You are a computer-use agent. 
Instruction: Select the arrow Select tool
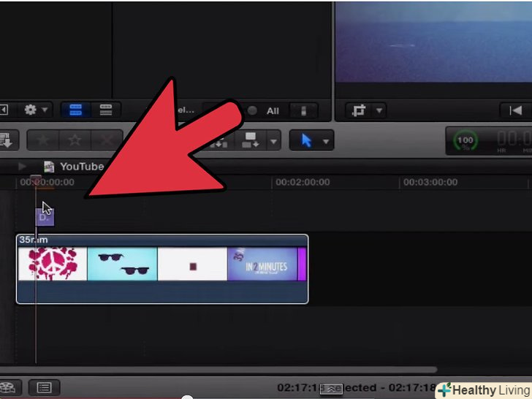coord(306,140)
